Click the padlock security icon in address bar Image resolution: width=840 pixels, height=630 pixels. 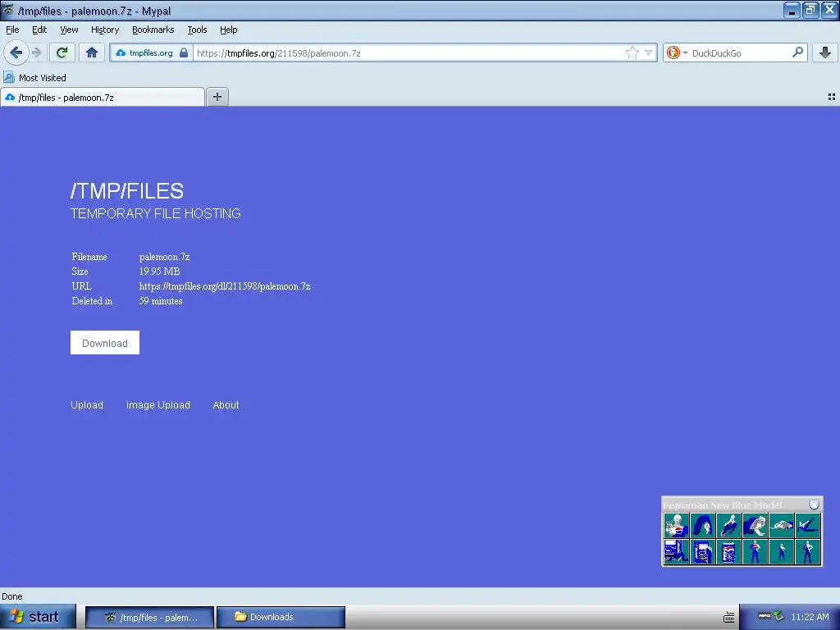pyautogui.click(x=184, y=53)
